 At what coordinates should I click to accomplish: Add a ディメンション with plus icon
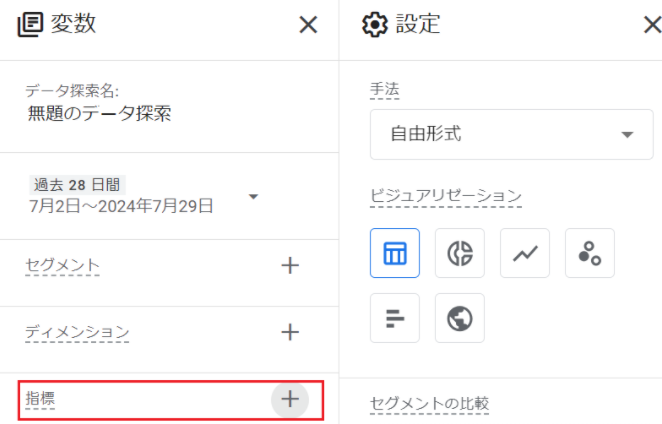290,332
